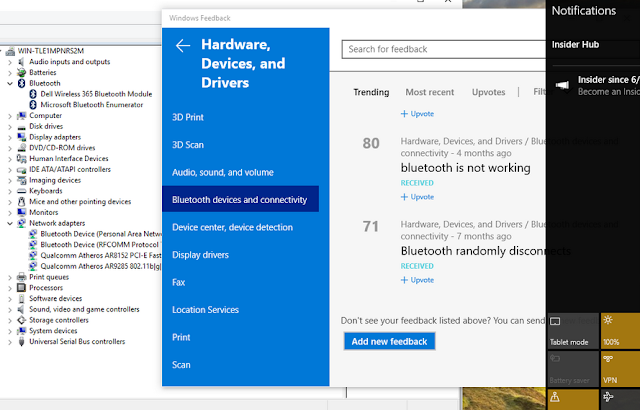Screen dimensions: 640x410
Task: Expand the Batteries node
Action: click(10, 73)
